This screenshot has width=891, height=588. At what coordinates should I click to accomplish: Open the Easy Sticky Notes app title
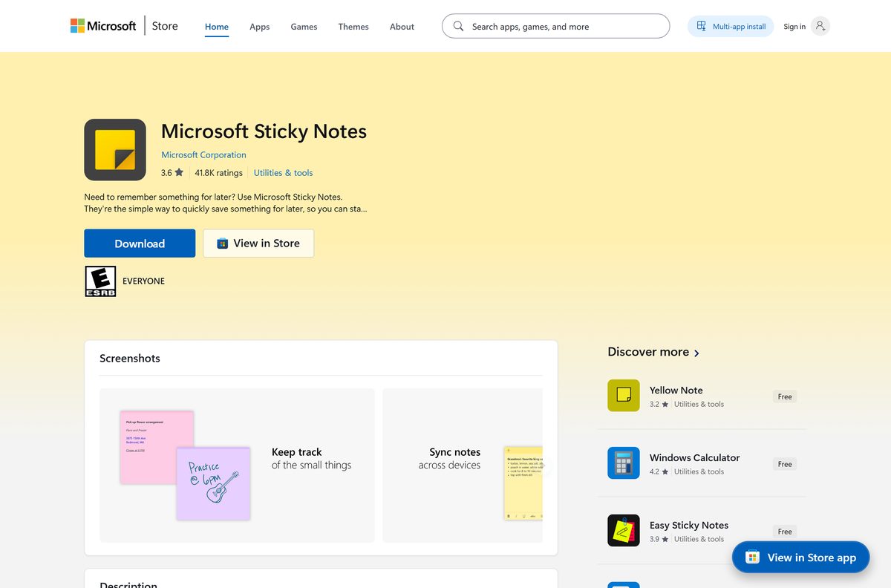[x=689, y=525]
